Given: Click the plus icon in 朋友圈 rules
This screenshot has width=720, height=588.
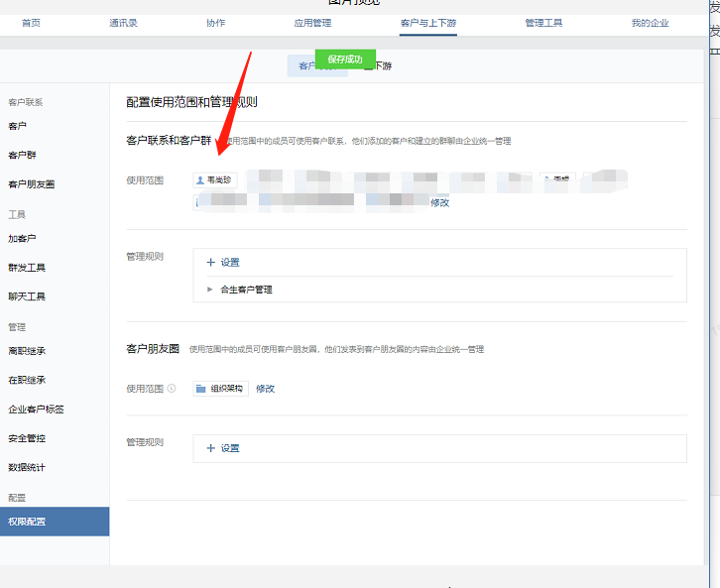Looking at the screenshot, I should (x=211, y=448).
